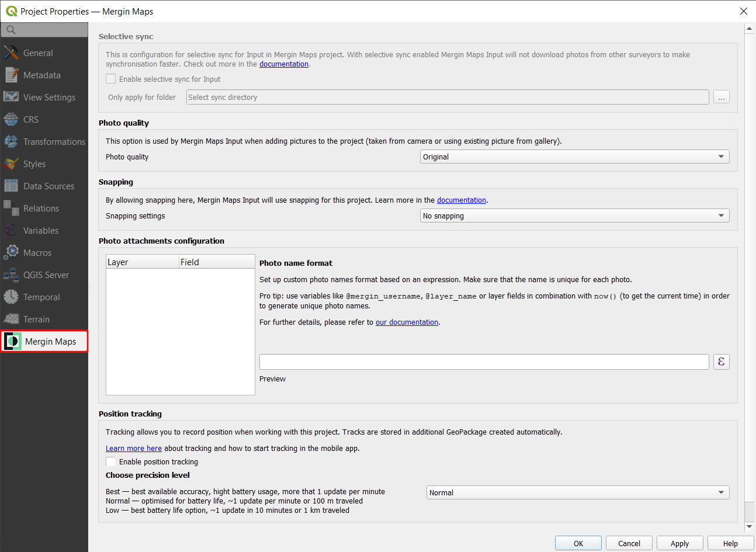The image size is (756, 552).
Task: Click the Metadata document icon
Action: [x=11, y=75]
